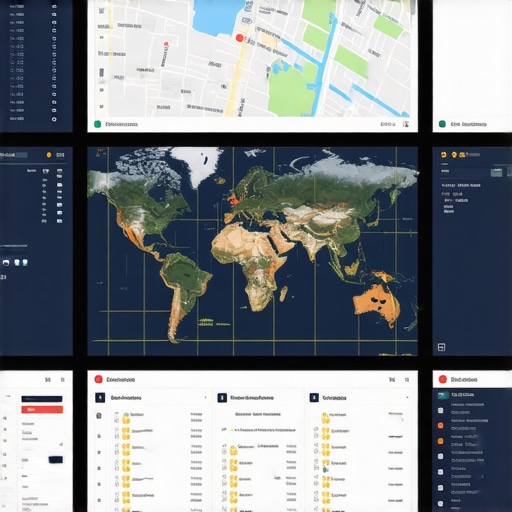Open the dropdown arrow of the first list column
Viewport: 512px width, 512px height.
(x=205, y=398)
